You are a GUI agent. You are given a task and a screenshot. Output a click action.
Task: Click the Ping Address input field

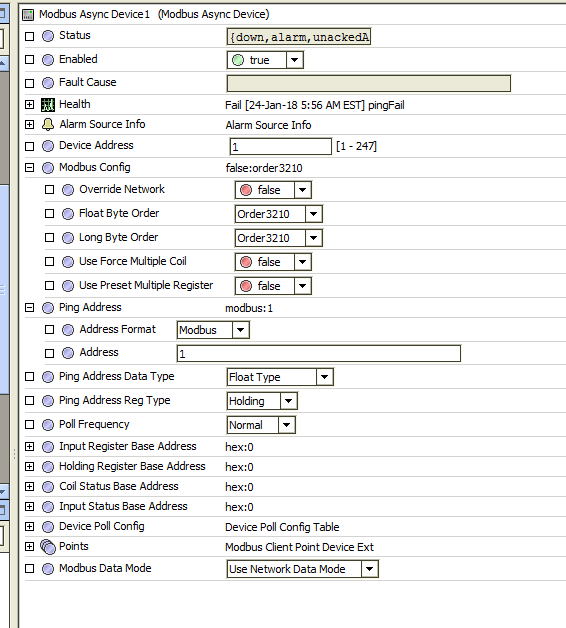[319, 353]
